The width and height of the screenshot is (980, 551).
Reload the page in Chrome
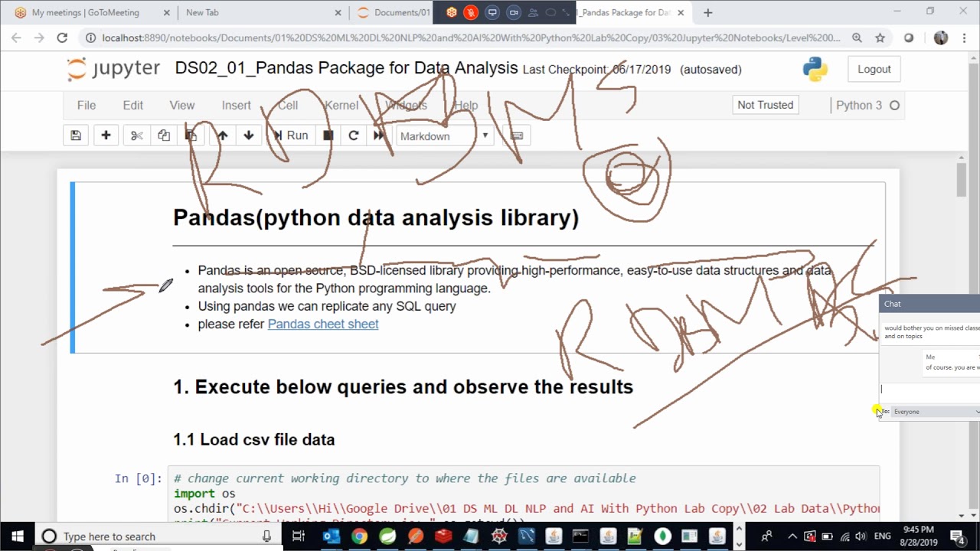[62, 37]
